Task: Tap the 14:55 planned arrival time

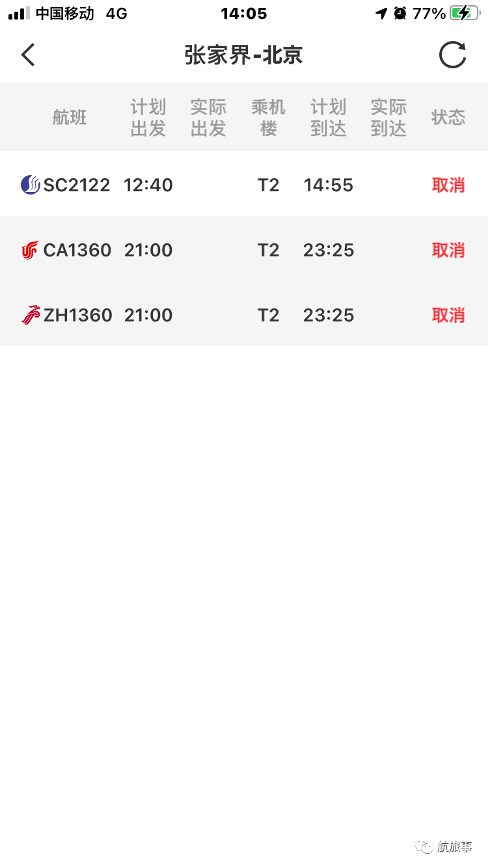Action: (x=329, y=185)
